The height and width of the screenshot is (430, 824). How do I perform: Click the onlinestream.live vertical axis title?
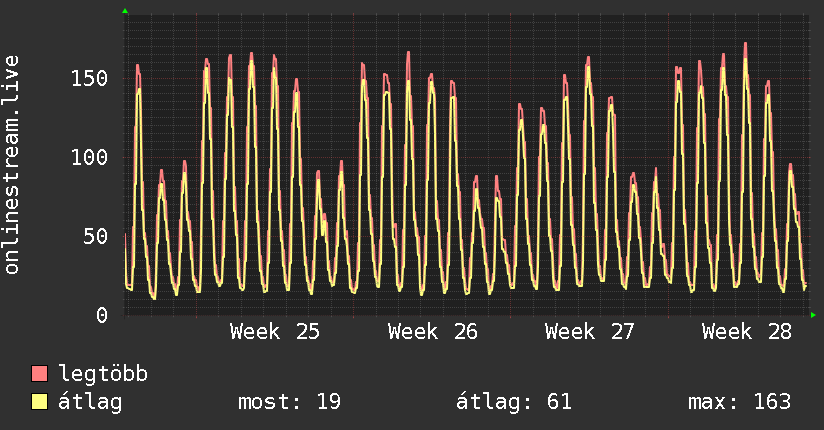tap(11, 165)
